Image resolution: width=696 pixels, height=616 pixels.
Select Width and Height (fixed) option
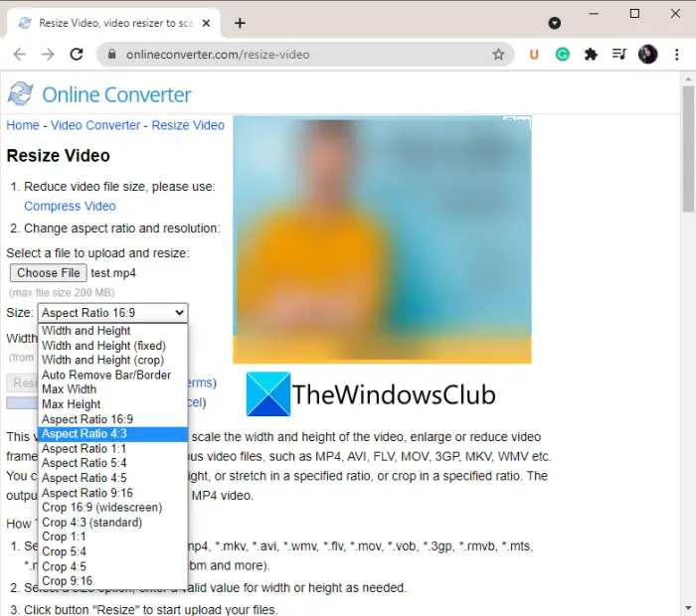point(112,346)
